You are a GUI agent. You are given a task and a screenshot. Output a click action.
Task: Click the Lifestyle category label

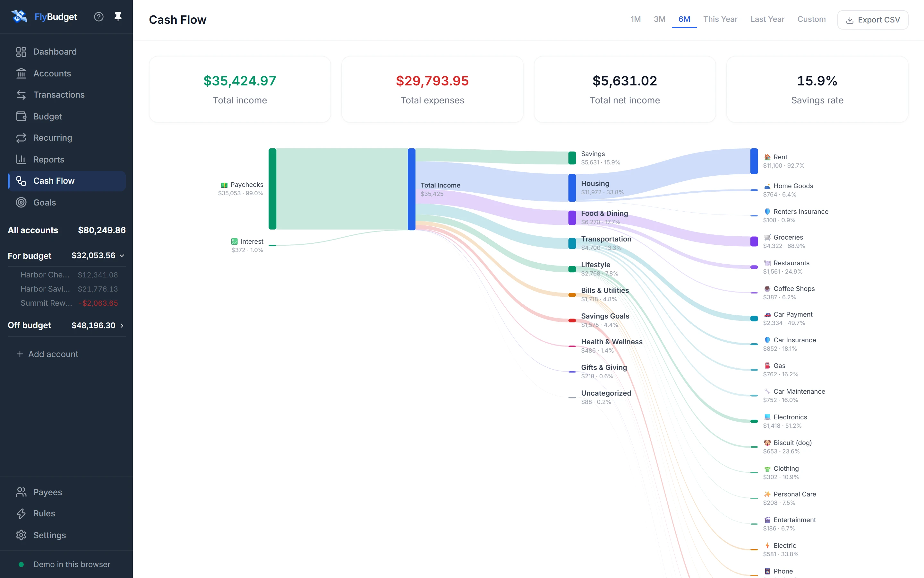[596, 265]
